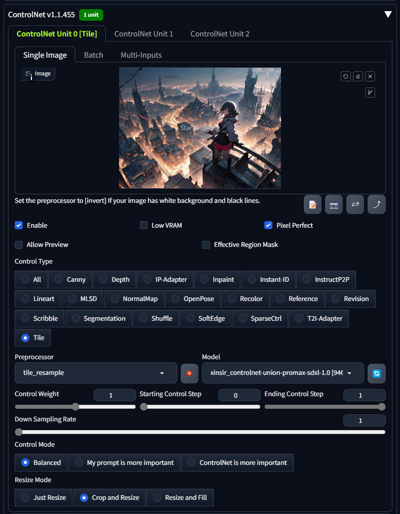The height and width of the screenshot is (514, 400).
Task: Click the send dimensions curved arrow icon
Action: point(377,204)
